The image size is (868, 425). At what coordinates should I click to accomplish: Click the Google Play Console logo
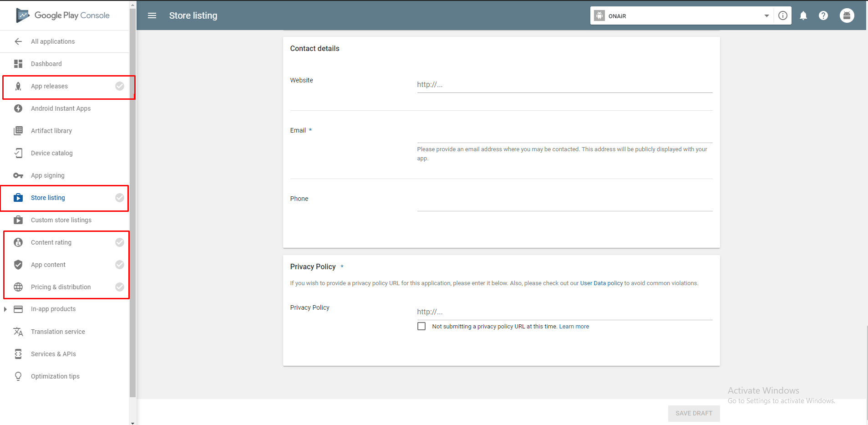63,15
